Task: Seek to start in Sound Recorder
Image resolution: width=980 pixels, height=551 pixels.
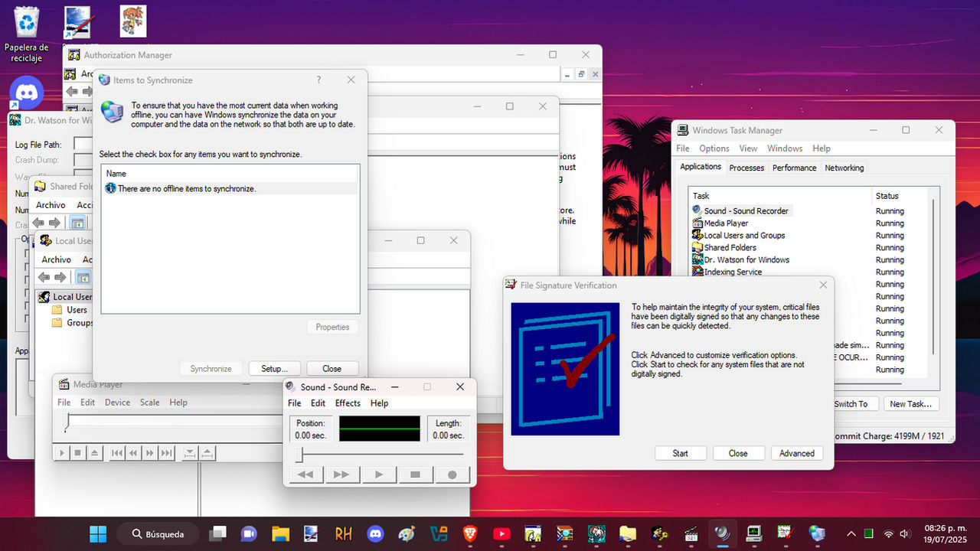Action: (305, 474)
